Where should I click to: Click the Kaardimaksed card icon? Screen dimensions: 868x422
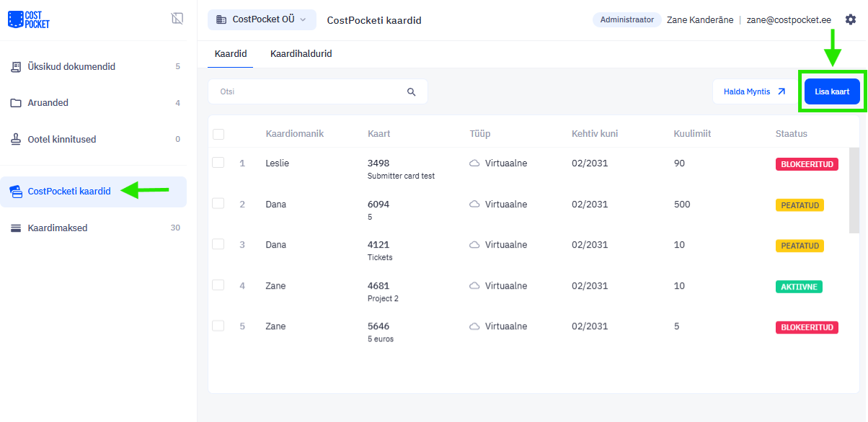coord(16,228)
